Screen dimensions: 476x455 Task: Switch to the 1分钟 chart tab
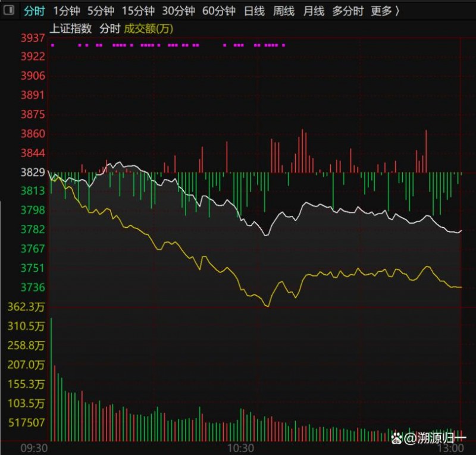[x=66, y=11]
